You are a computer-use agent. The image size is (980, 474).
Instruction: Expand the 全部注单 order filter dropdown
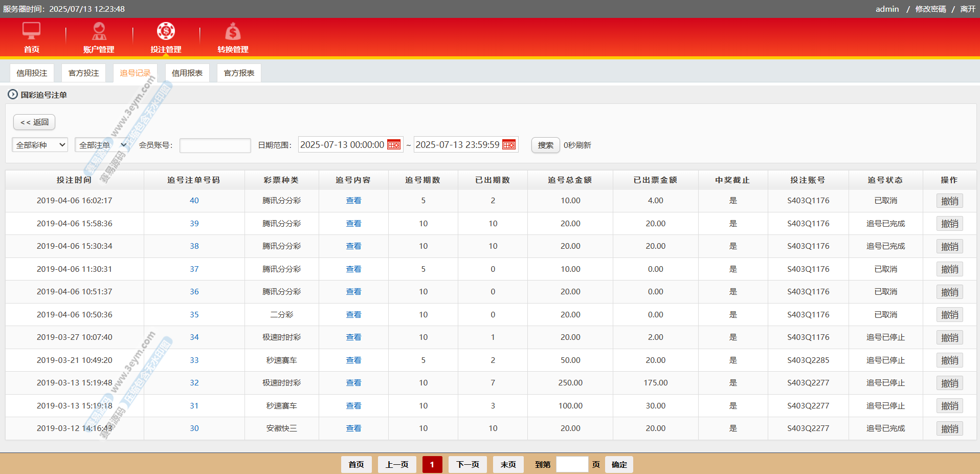[x=102, y=145]
